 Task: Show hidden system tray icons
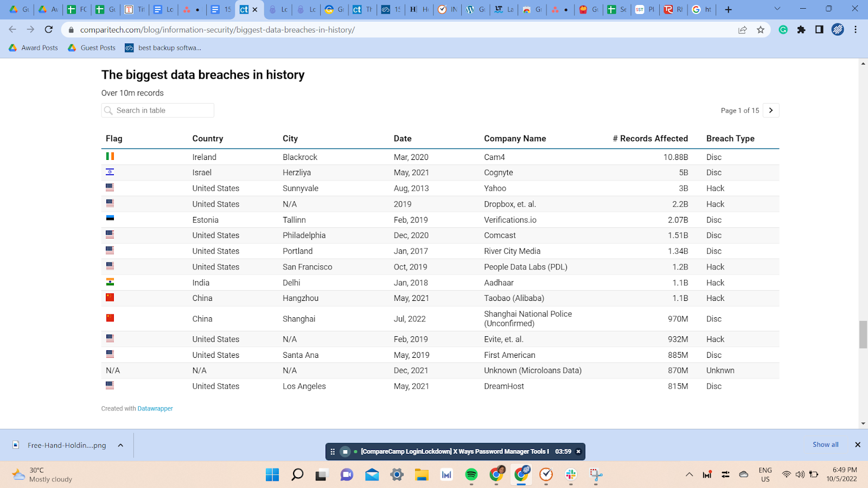click(689, 474)
